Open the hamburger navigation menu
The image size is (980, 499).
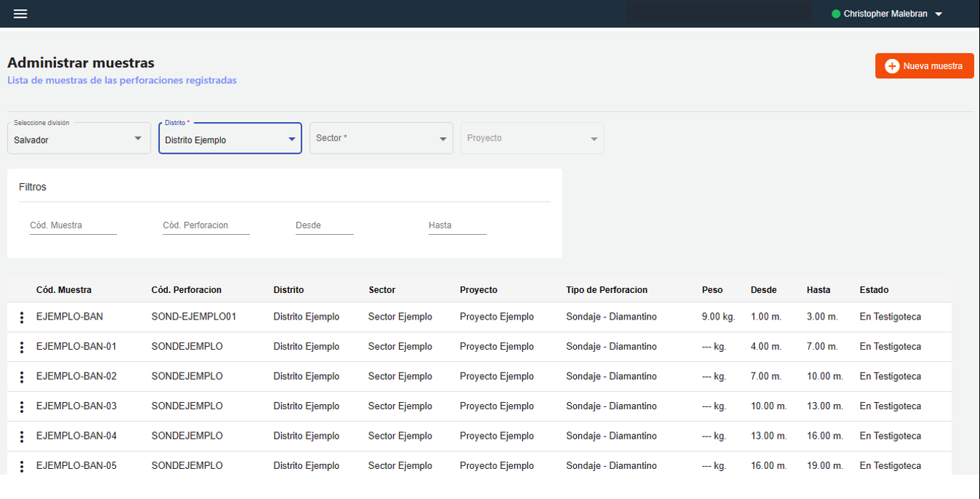point(20,14)
